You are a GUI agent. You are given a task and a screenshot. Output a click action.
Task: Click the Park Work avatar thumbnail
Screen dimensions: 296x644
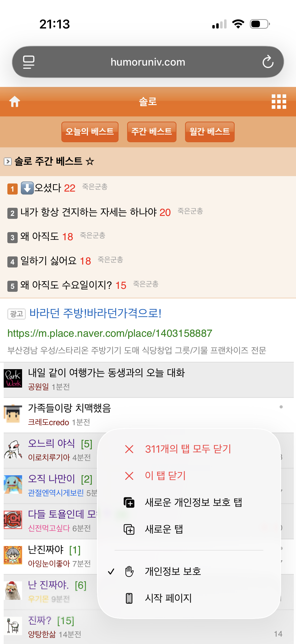[x=13, y=378]
